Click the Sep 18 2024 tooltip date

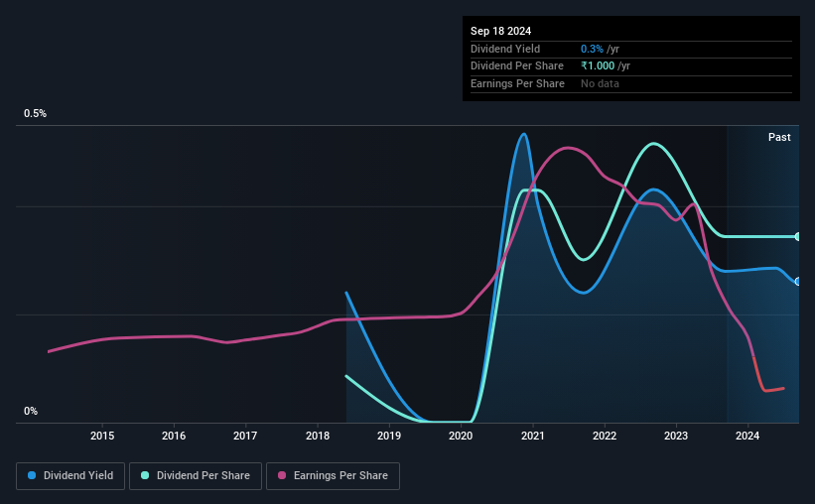pyautogui.click(x=500, y=31)
